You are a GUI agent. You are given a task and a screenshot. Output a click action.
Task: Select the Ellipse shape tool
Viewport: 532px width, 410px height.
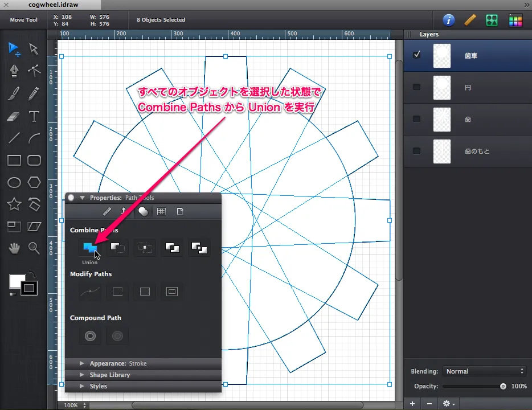[14, 182]
